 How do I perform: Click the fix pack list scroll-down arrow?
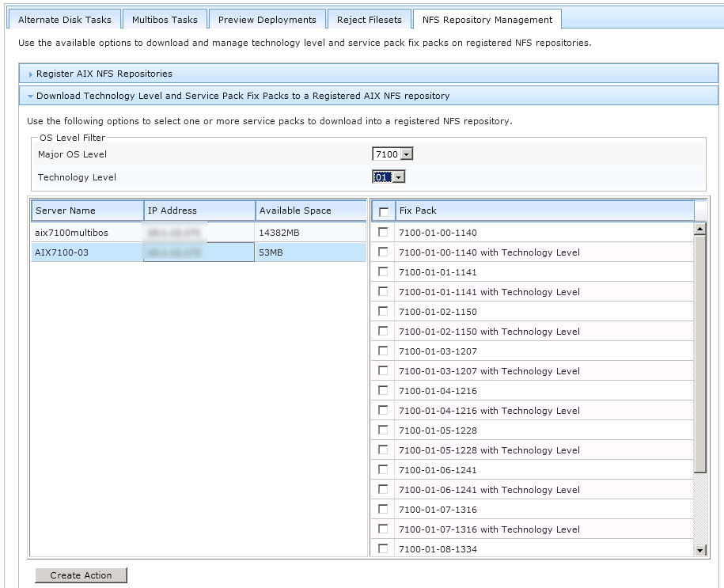699,550
